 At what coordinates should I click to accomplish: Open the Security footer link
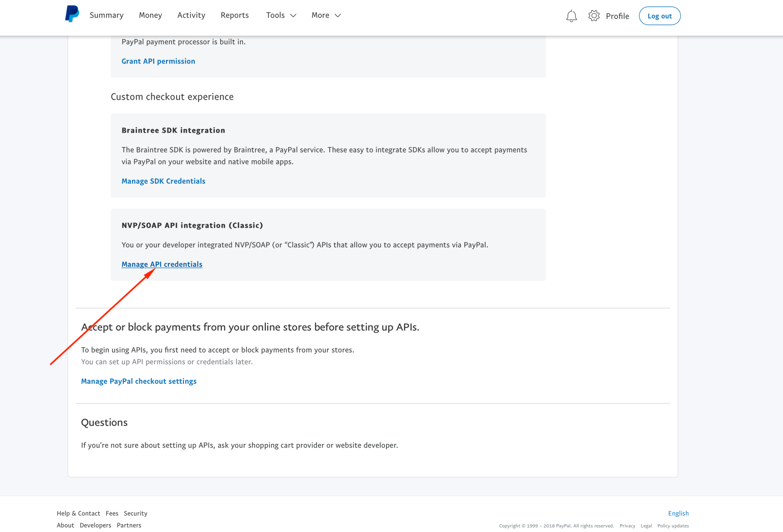(x=136, y=513)
